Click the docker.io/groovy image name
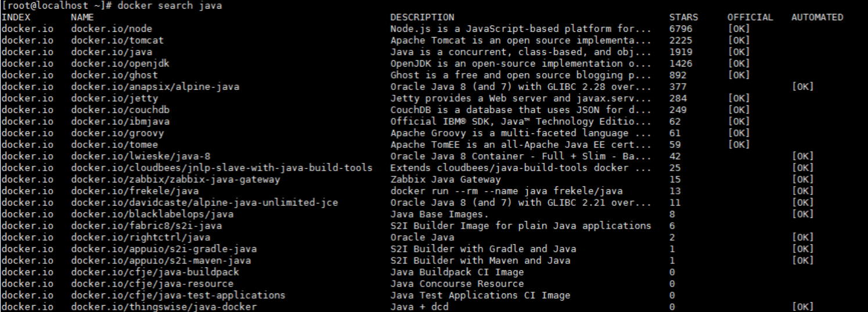The image size is (868, 312). coord(117,133)
